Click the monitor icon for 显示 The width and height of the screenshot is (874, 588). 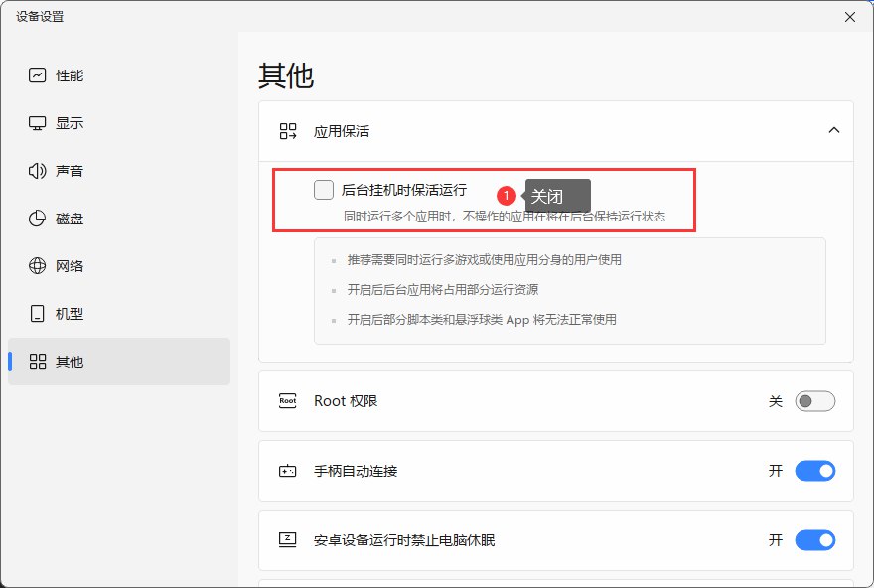coord(38,123)
